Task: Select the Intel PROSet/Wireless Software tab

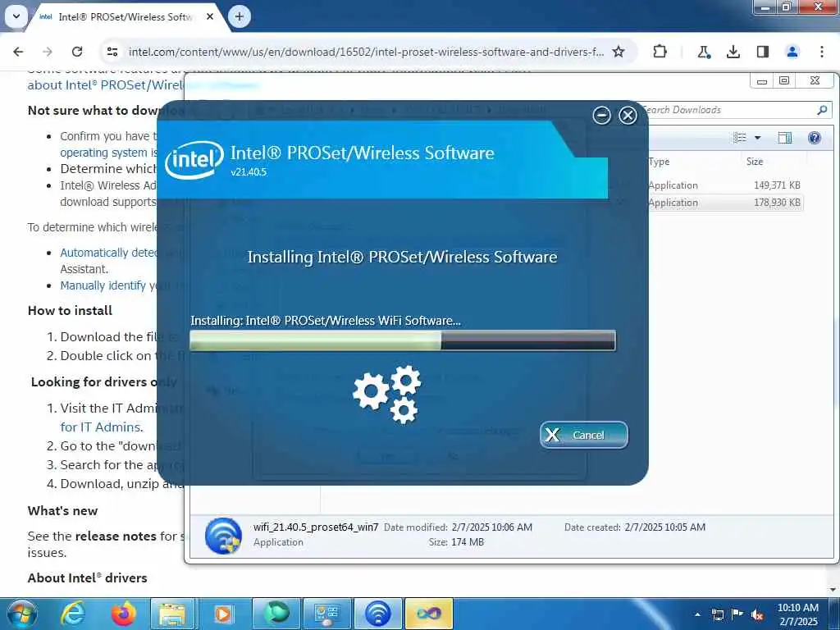Action: click(125, 16)
